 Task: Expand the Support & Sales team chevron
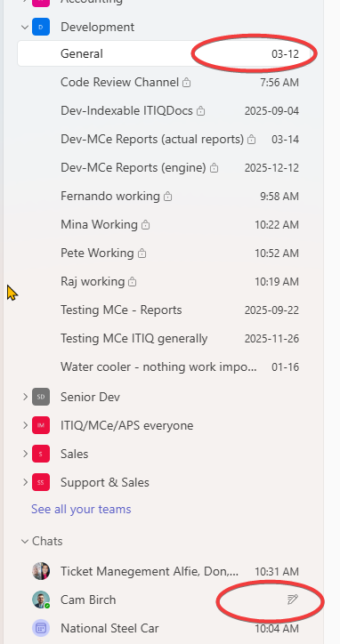click(x=25, y=482)
